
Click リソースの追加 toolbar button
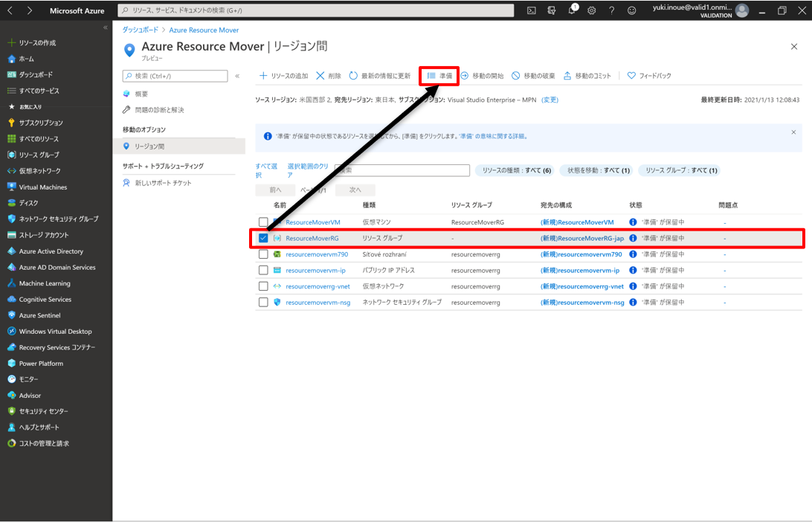pos(283,76)
